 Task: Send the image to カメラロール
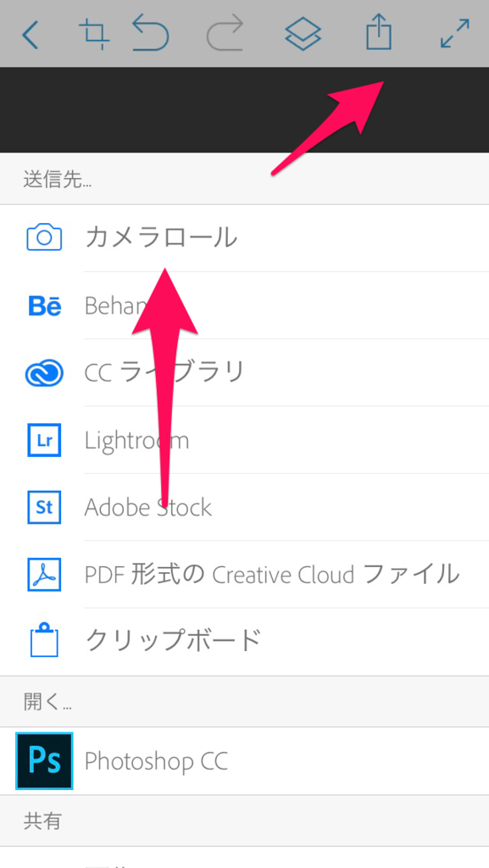(x=160, y=238)
